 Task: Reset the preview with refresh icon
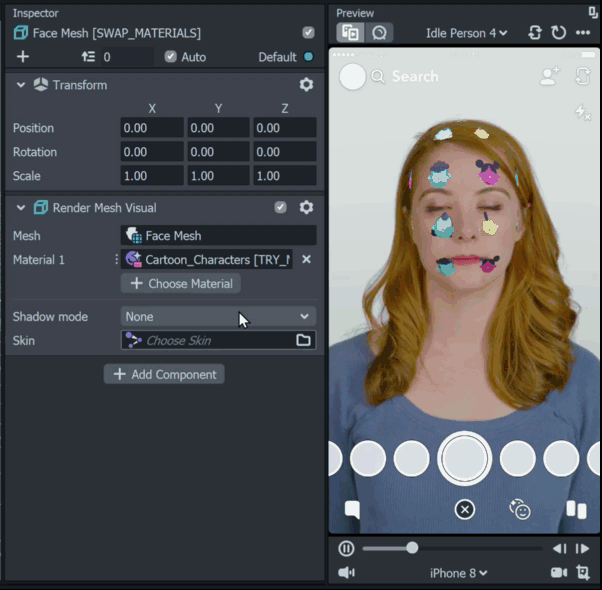(559, 33)
